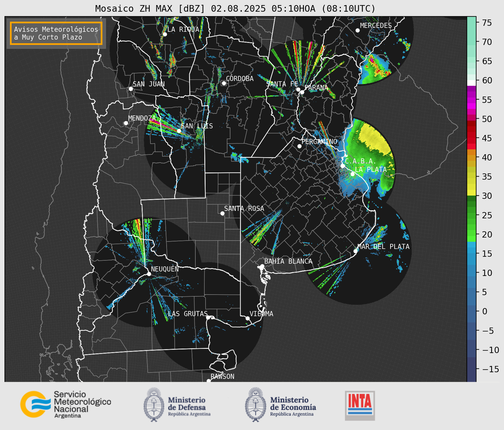Click the Ministerio de Economía emblem

[x=256, y=405]
